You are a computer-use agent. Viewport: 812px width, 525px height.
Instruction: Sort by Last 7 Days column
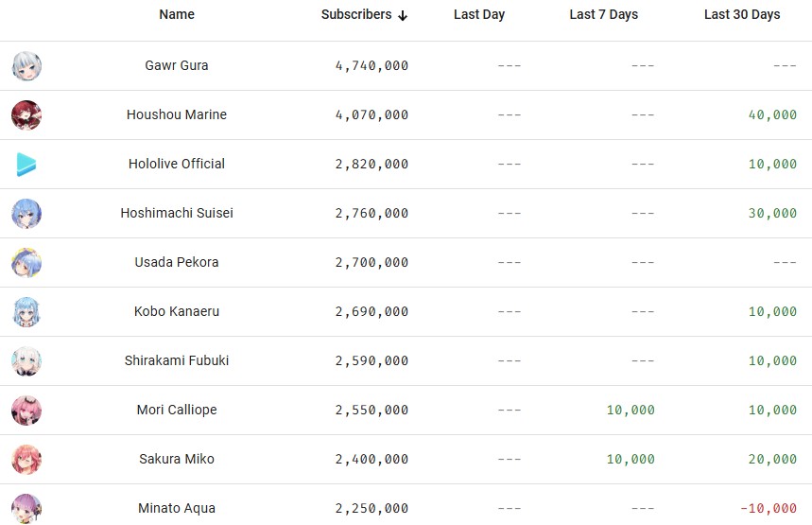click(x=604, y=14)
